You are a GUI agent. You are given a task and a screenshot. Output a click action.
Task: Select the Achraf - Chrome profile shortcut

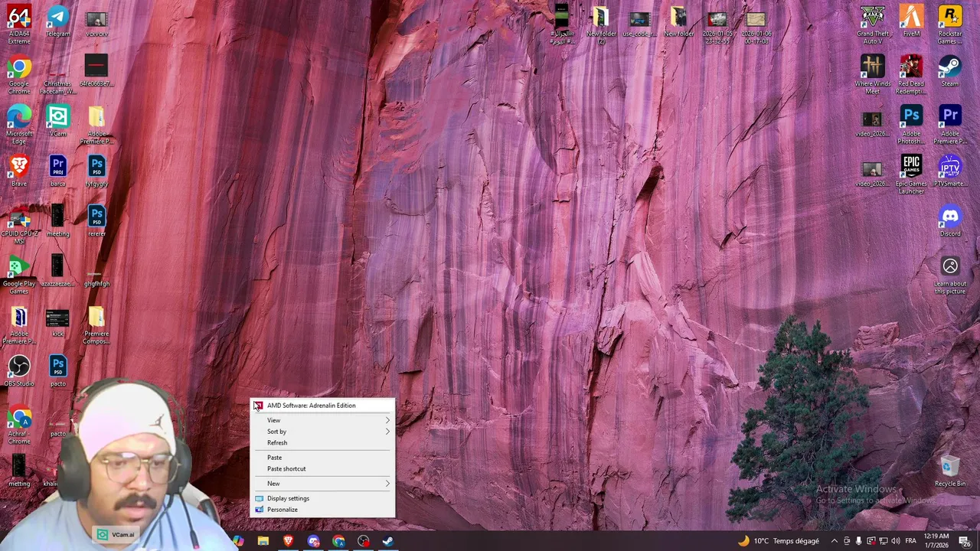(19, 425)
